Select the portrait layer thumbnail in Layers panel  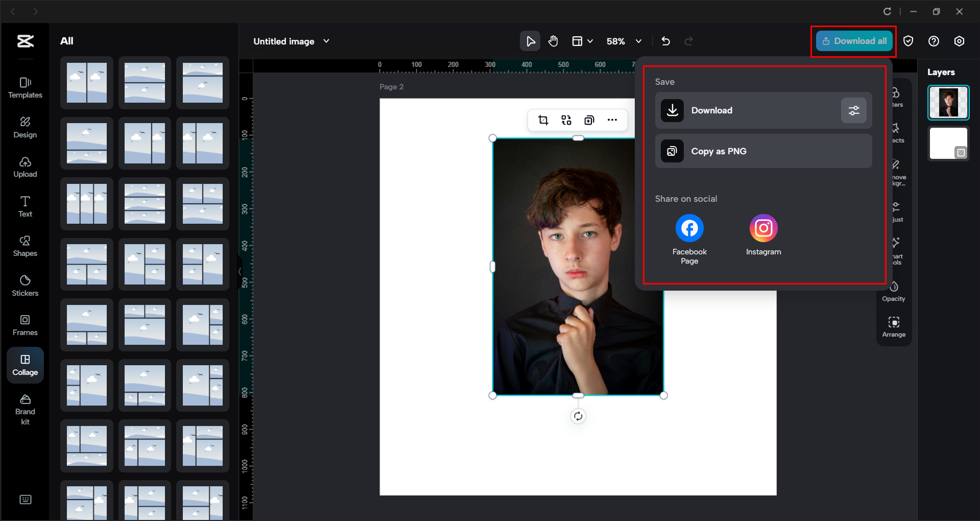coord(948,102)
